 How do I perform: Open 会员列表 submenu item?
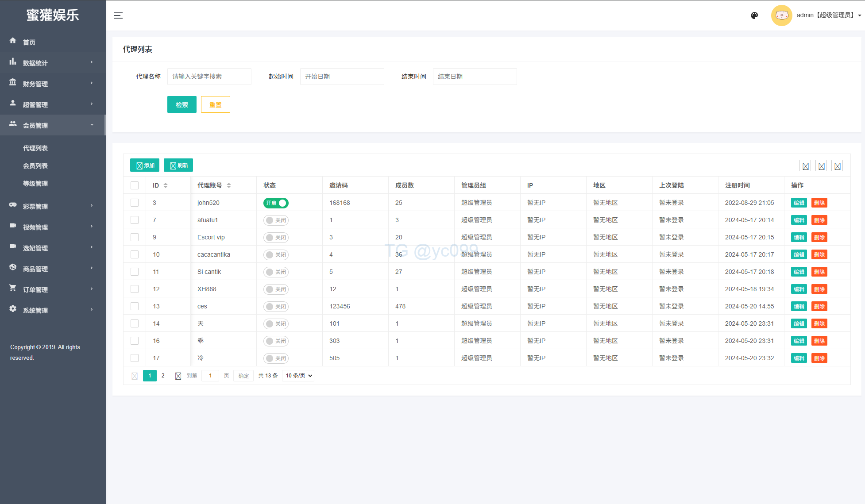(x=35, y=166)
